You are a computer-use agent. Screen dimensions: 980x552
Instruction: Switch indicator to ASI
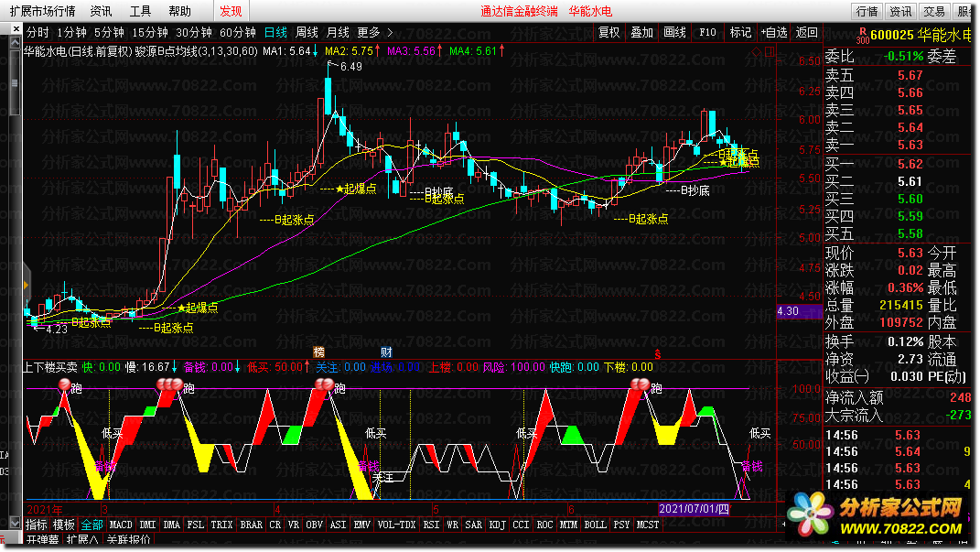(x=339, y=525)
